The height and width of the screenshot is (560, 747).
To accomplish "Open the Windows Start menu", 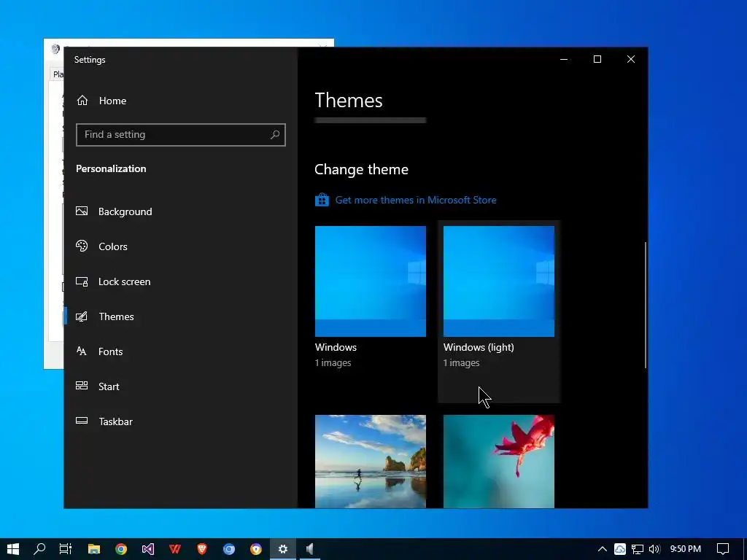I will click(x=13, y=549).
